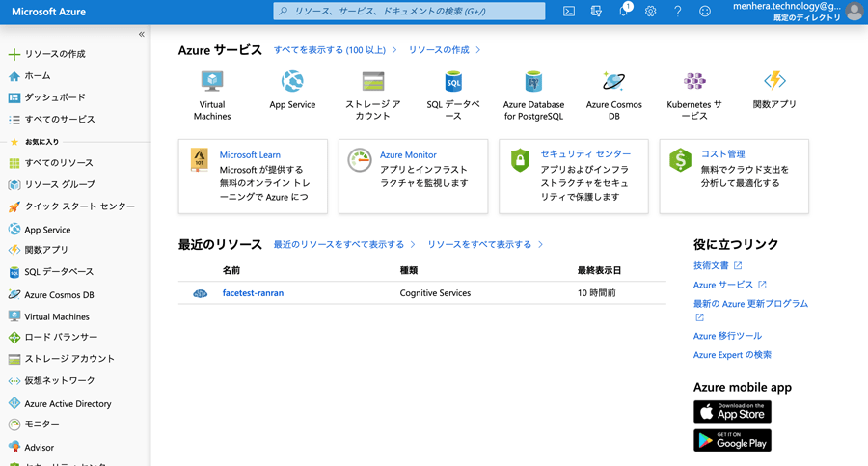Open the account profile avatar

click(x=854, y=12)
